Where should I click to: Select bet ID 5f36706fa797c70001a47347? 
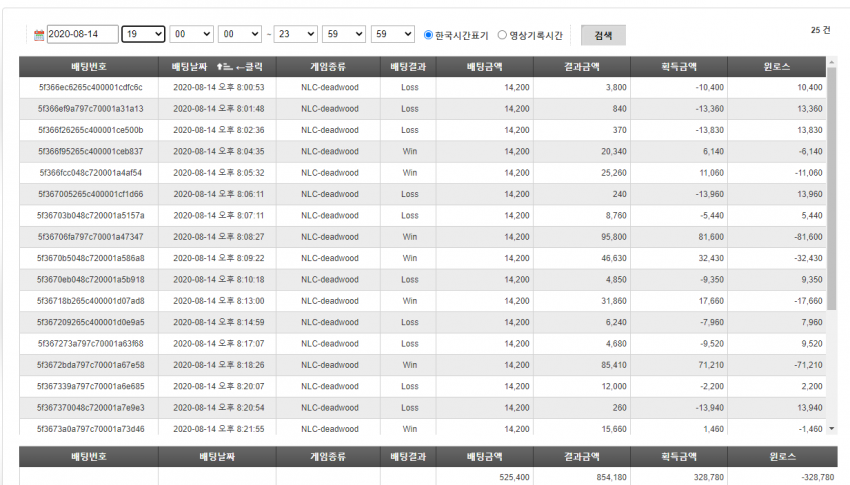91,237
